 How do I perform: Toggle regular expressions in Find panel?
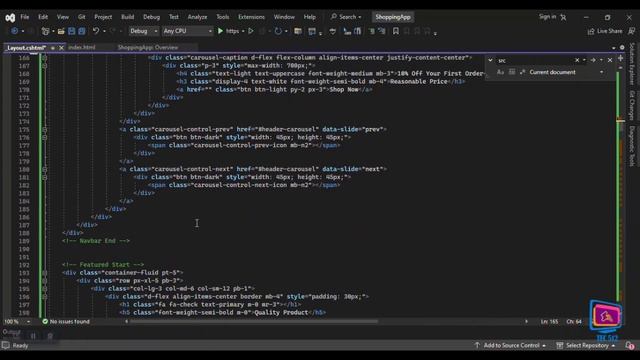coord(522,72)
